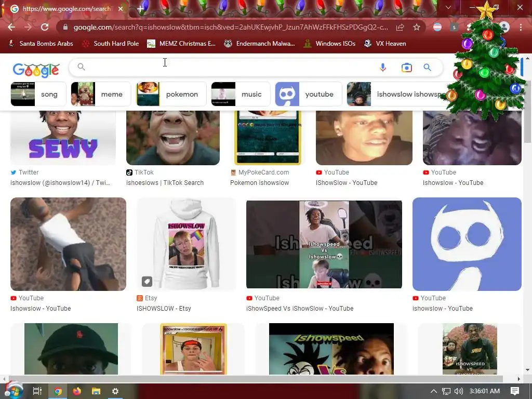Click 'Pokemon ishowslow' caption text
Image resolution: width=532 pixels, height=399 pixels.
tap(260, 182)
